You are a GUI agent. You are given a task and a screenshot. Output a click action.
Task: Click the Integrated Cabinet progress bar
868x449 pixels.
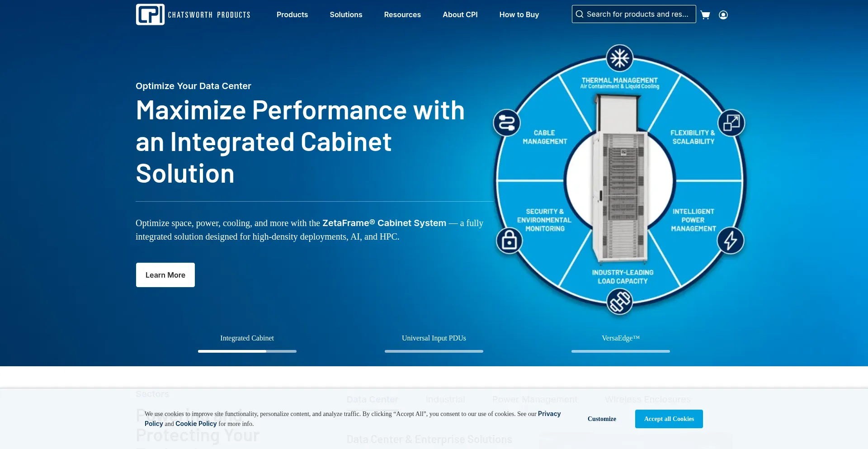point(247,351)
